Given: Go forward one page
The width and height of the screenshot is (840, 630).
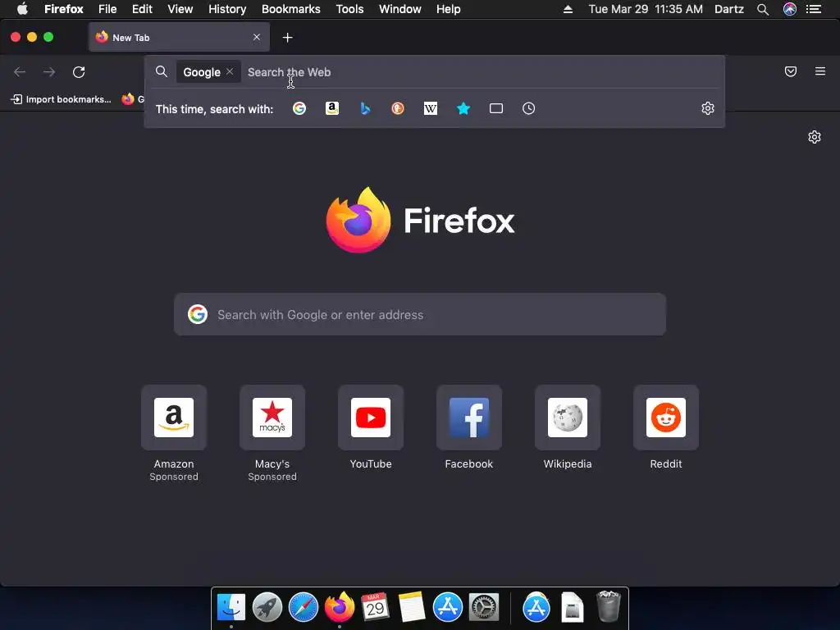Looking at the screenshot, I should (x=49, y=72).
